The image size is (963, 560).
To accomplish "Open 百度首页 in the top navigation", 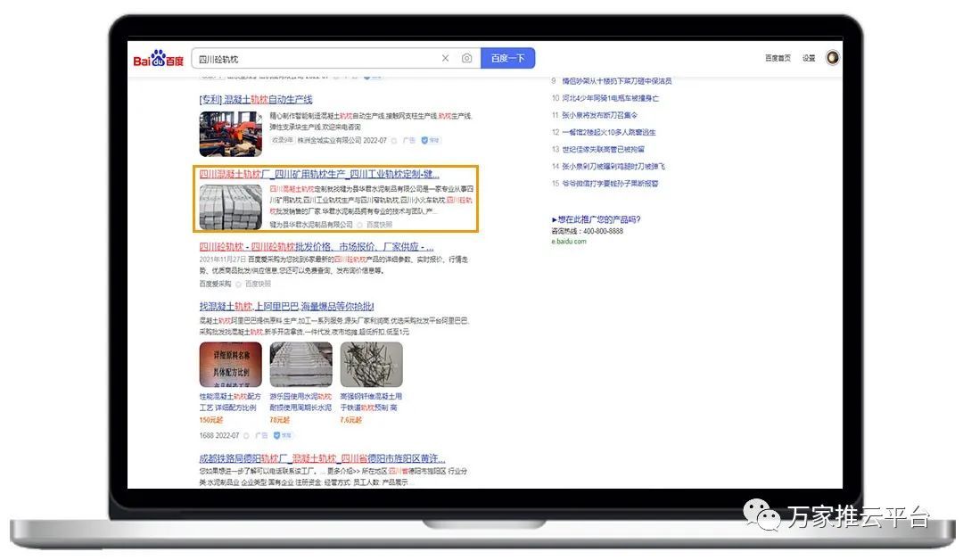I will click(778, 59).
